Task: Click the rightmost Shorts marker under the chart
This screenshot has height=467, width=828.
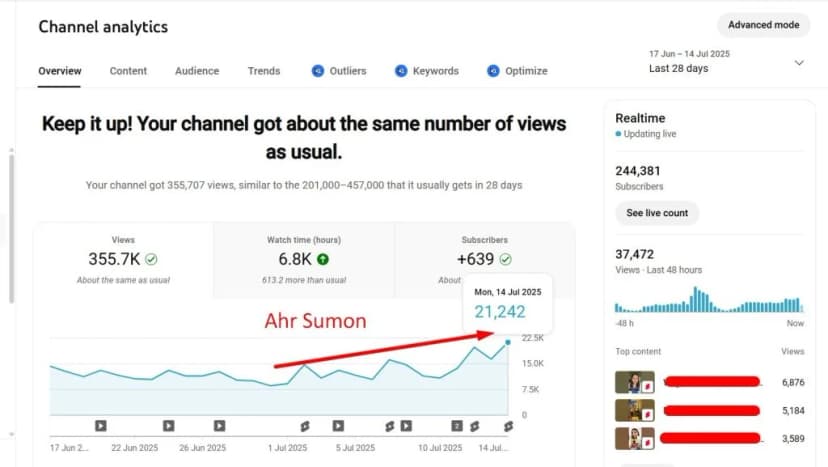Action: pos(508,426)
